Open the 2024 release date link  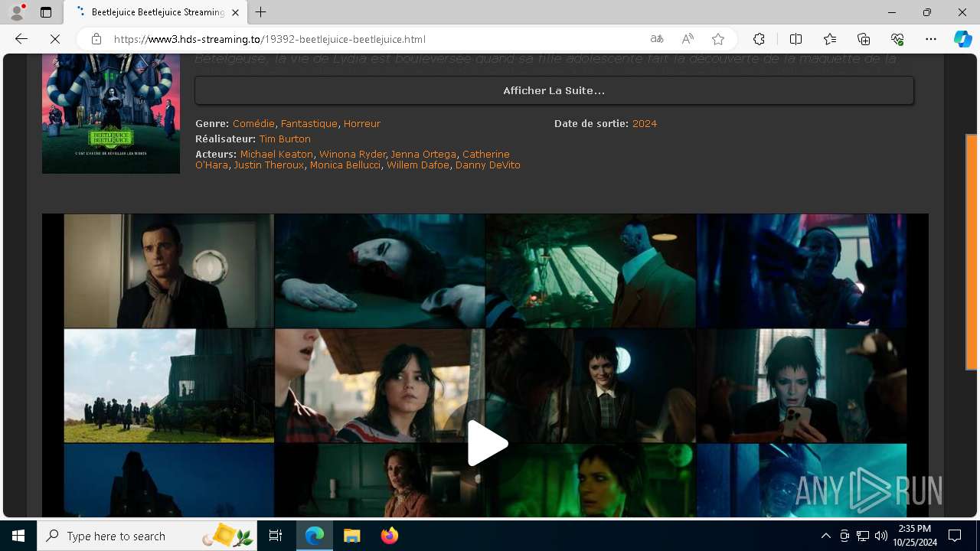pyautogui.click(x=645, y=123)
